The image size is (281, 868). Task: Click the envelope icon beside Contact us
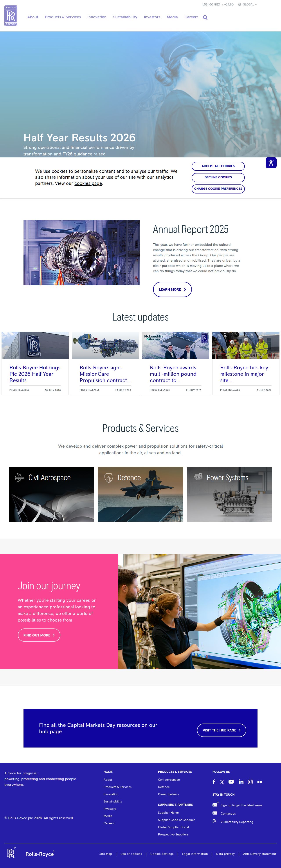point(215,813)
